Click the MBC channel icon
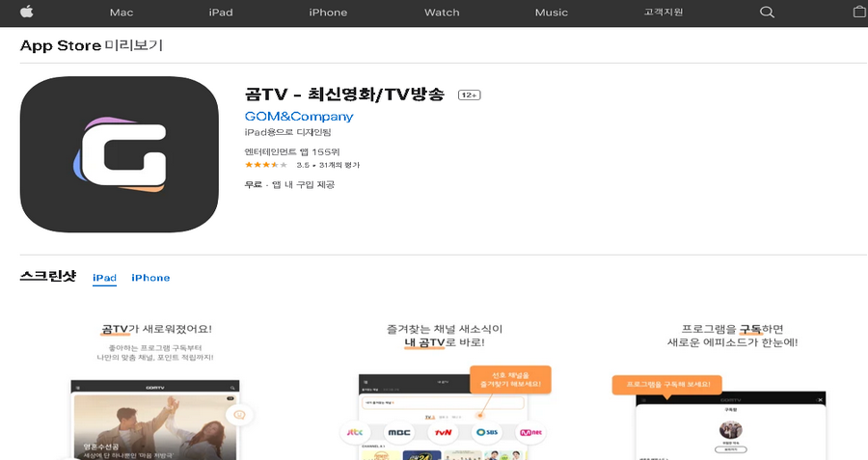Viewport: 868px width, 460px height. tap(398, 432)
